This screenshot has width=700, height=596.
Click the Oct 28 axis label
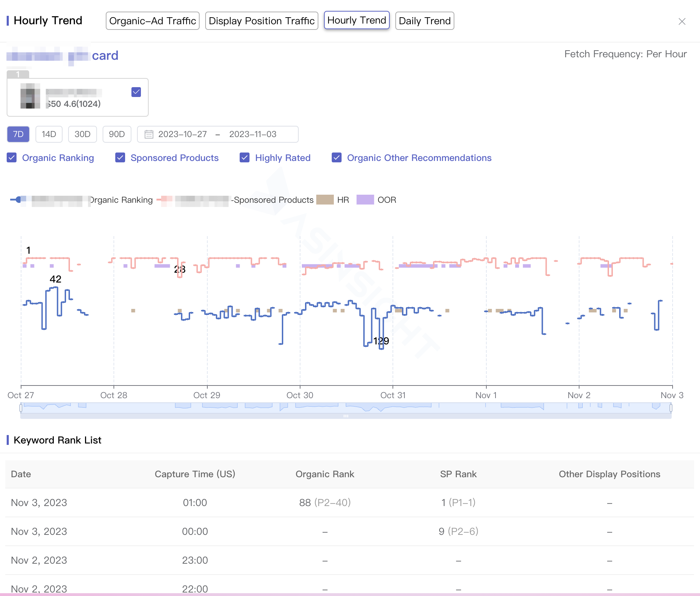pos(114,395)
